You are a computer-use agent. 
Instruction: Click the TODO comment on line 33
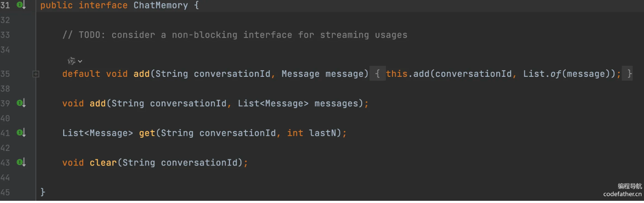[235, 35]
